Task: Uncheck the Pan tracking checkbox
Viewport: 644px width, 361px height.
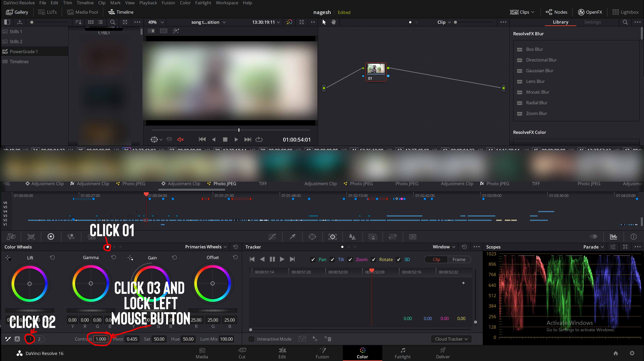Action: (313, 259)
